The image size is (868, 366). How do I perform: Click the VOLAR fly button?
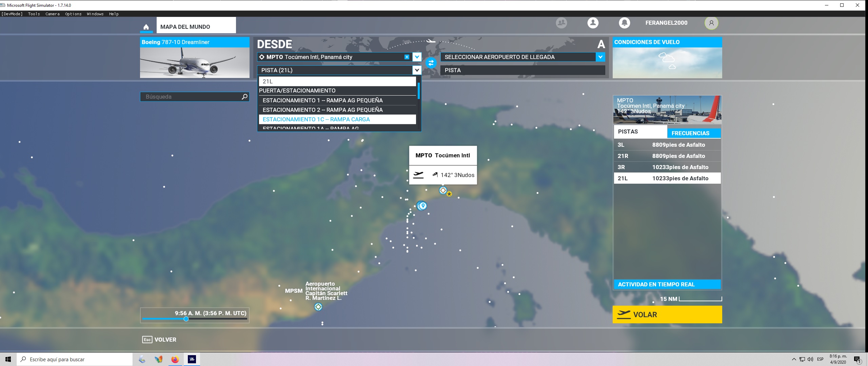(x=667, y=314)
